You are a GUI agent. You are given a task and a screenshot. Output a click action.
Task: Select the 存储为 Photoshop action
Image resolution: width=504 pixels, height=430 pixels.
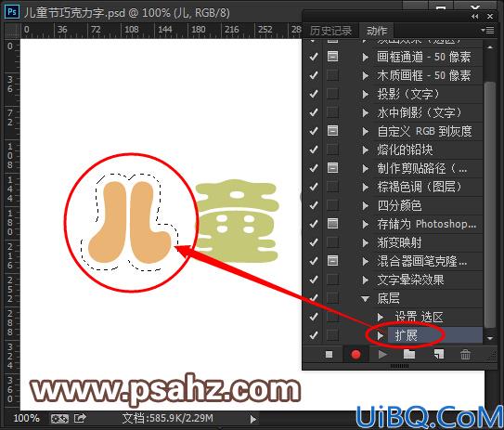click(x=427, y=224)
